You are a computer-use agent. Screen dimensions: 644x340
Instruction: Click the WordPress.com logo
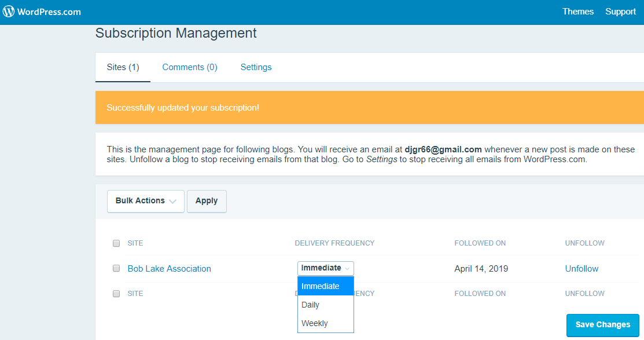point(42,12)
